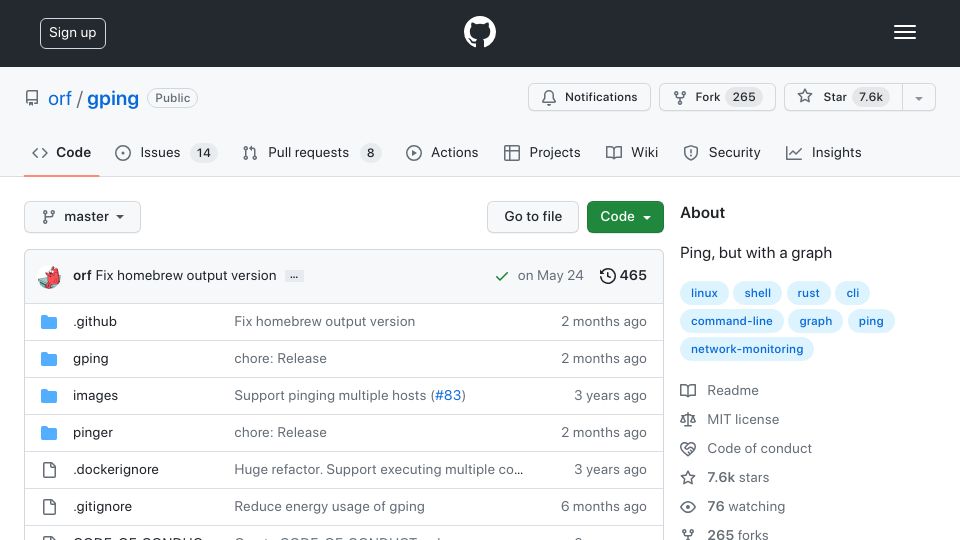Image resolution: width=960 pixels, height=540 pixels.
Task: Expand commit message ellipsis button
Action: [x=294, y=276]
